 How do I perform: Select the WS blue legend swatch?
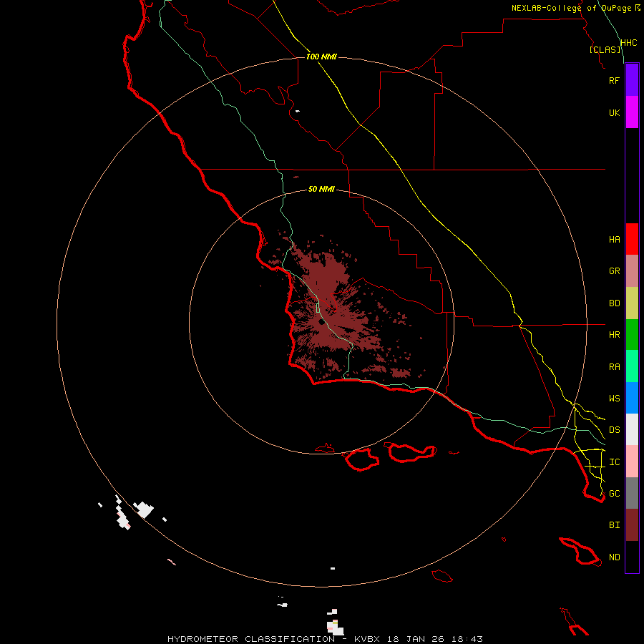(x=632, y=398)
